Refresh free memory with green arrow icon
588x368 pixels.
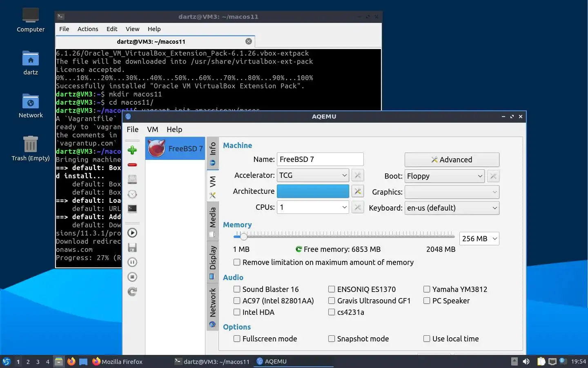299,249
